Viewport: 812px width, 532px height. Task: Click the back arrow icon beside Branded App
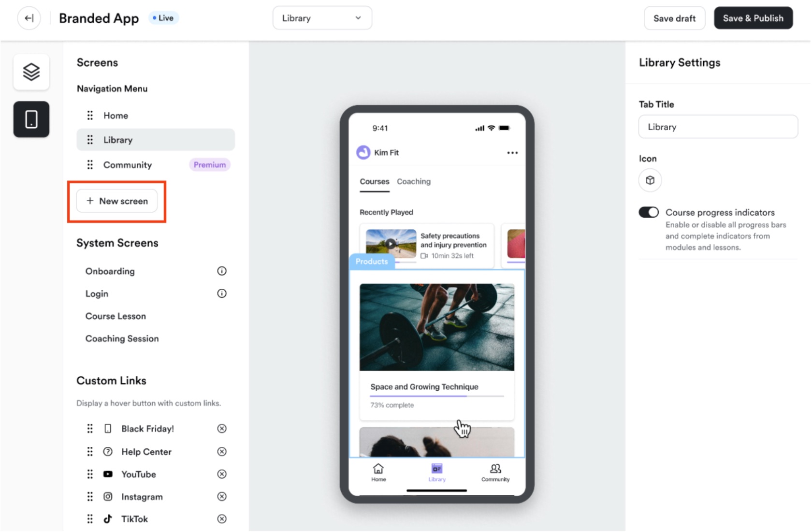[x=29, y=18]
